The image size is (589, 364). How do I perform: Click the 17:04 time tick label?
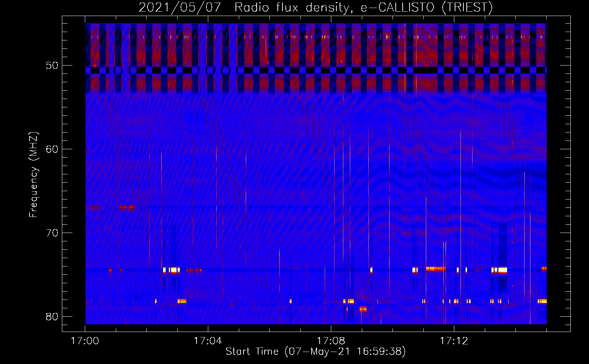pos(208,341)
